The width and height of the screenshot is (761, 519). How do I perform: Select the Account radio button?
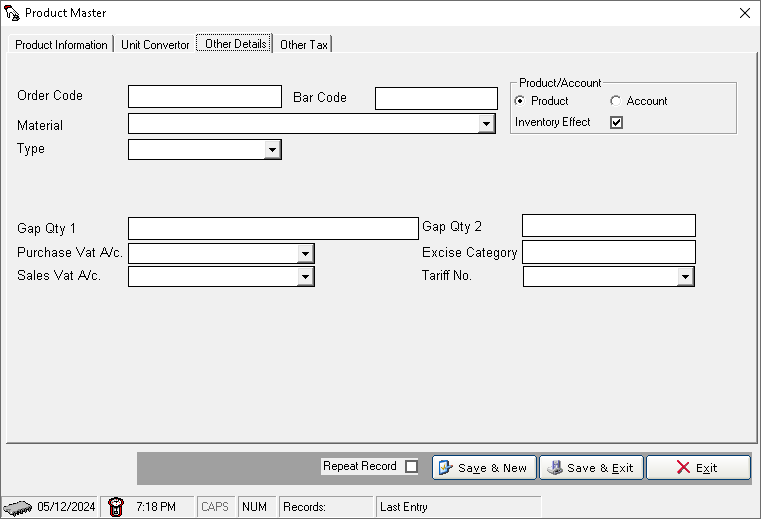click(615, 100)
